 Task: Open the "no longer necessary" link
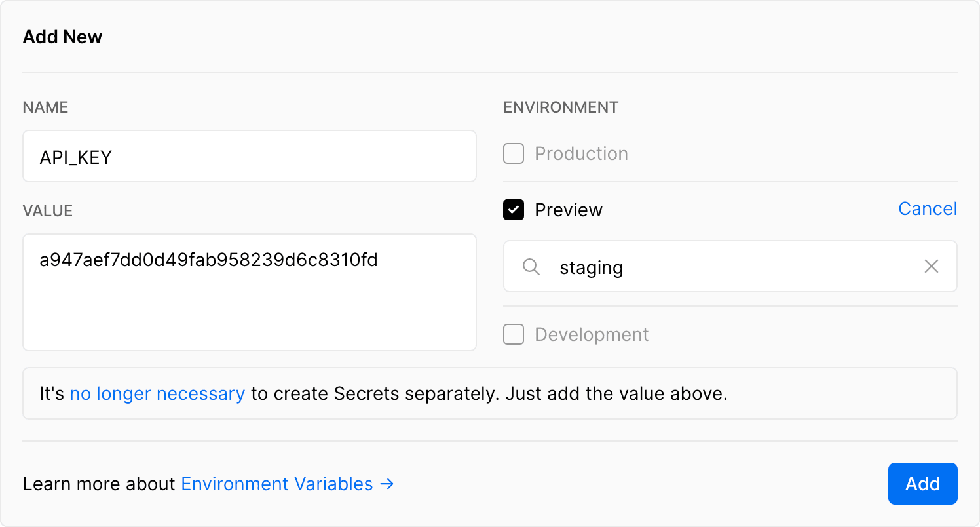pyautogui.click(x=157, y=393)
